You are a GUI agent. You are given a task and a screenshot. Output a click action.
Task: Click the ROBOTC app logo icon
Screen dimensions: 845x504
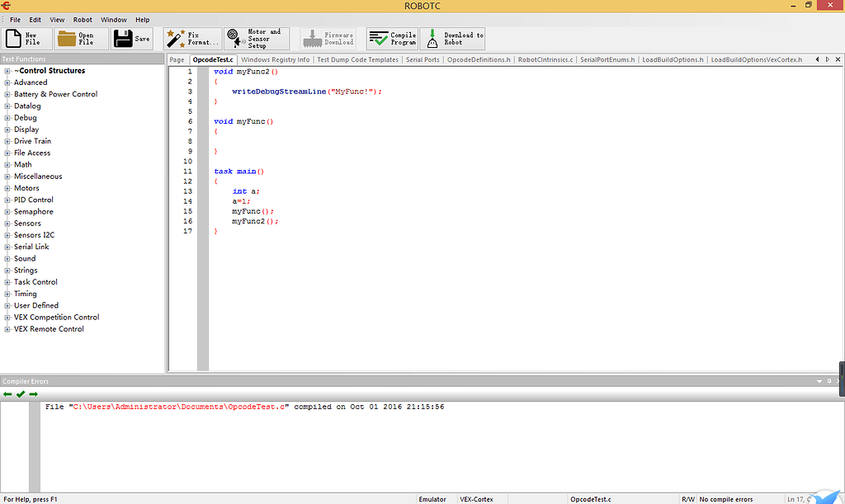coord(6,6)
